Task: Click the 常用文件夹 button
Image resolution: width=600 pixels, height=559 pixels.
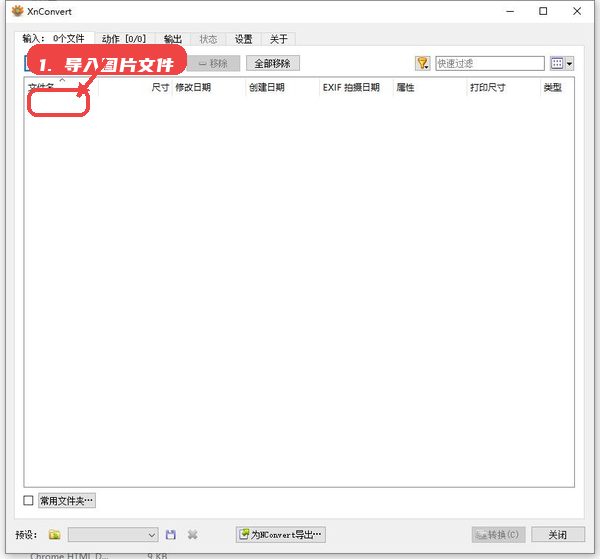Action: pyautogui.click(x=67, y=500)
